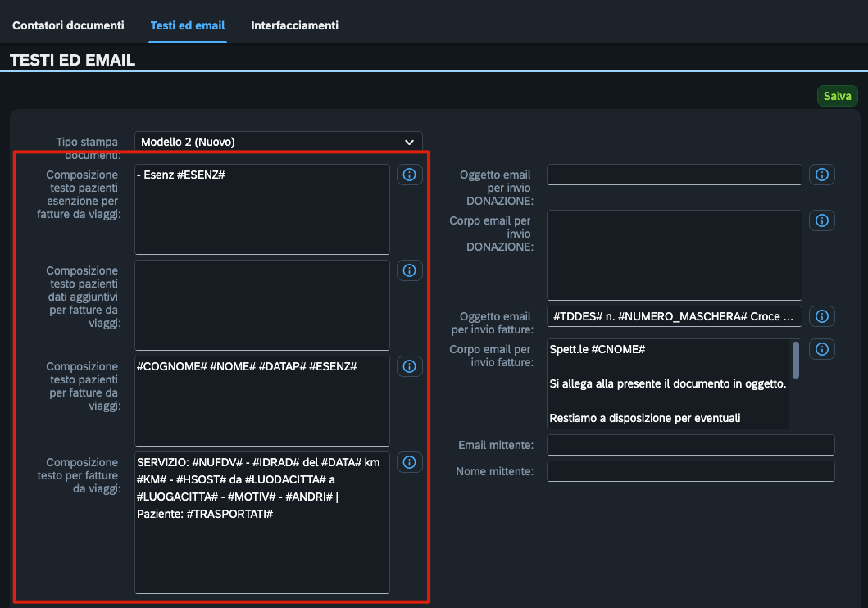Click the Oggetto email DONAZIONE field

(x=674, y=175)
